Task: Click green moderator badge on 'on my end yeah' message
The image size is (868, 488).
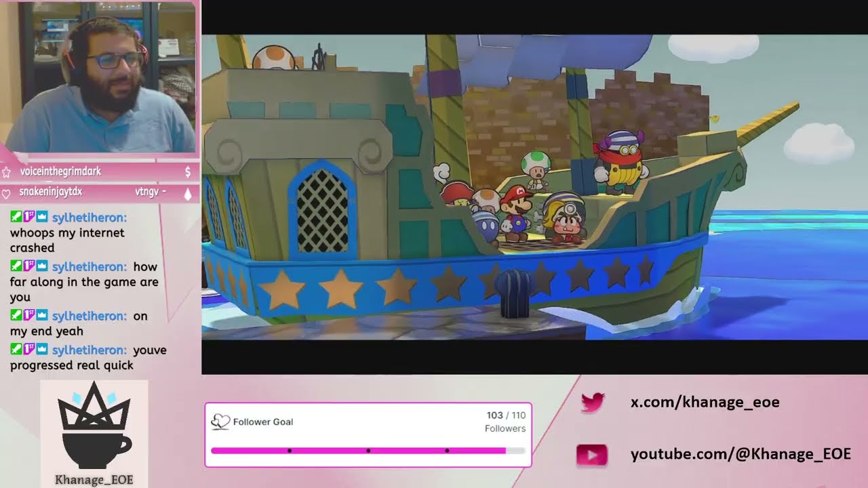Action: tap(15, 316)
